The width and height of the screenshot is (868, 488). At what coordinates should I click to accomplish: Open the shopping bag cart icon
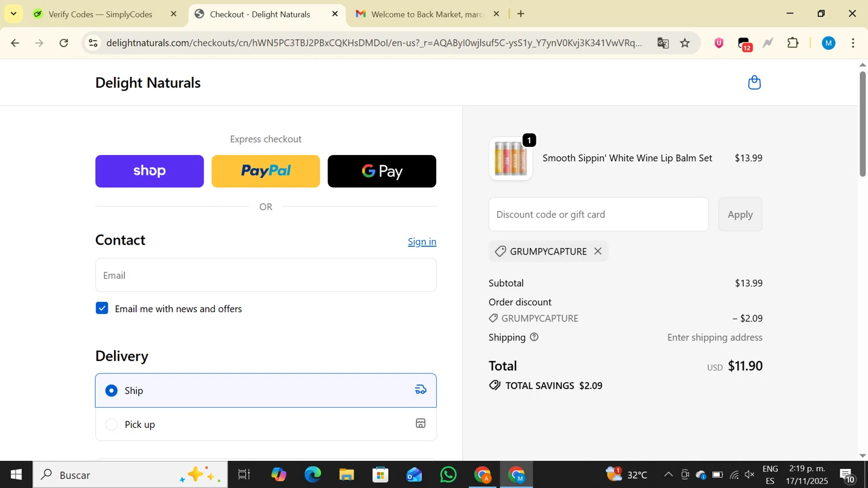point(754,83)
